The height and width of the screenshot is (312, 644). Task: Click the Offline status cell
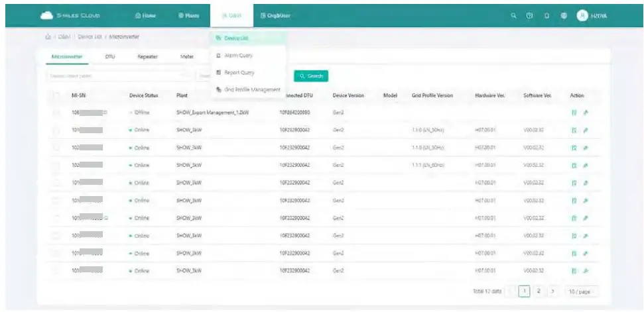tap(139, 113)
